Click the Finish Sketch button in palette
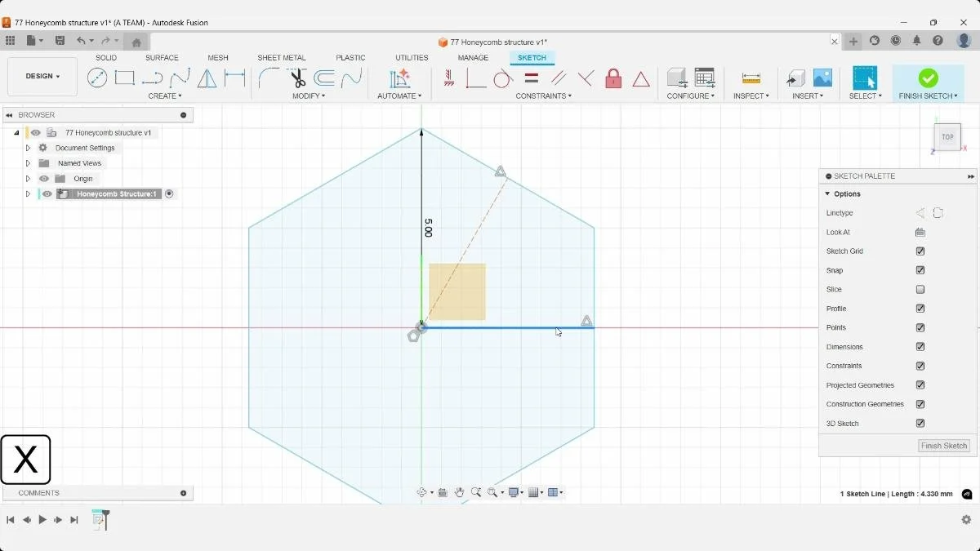The width and height of the screenshot is (980, 551). click(x=944, y=446)
